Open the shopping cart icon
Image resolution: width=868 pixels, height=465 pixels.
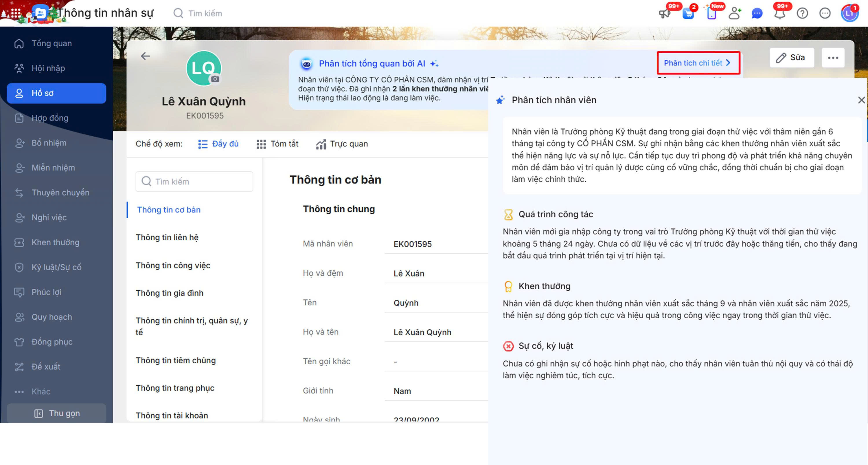click(688, 14)
